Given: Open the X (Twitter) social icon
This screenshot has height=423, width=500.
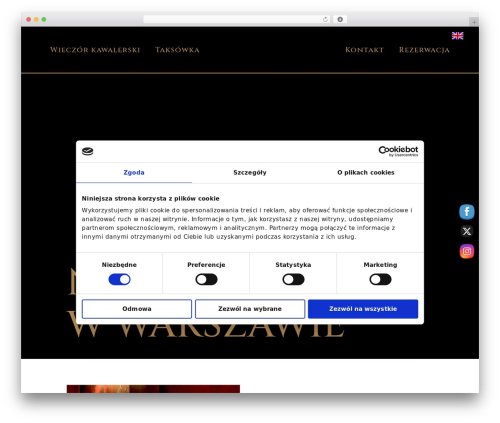Looking at the screenshot, I should click(467, 231).
